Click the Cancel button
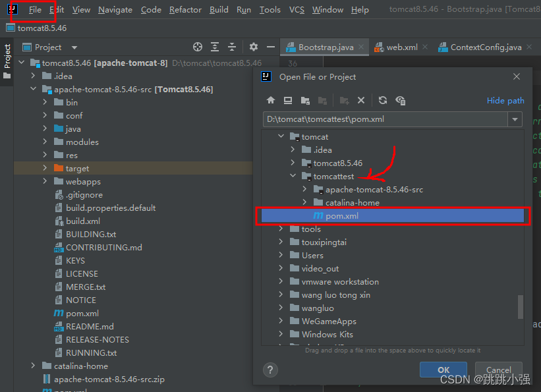541x392 pixels. click(499, 370)
